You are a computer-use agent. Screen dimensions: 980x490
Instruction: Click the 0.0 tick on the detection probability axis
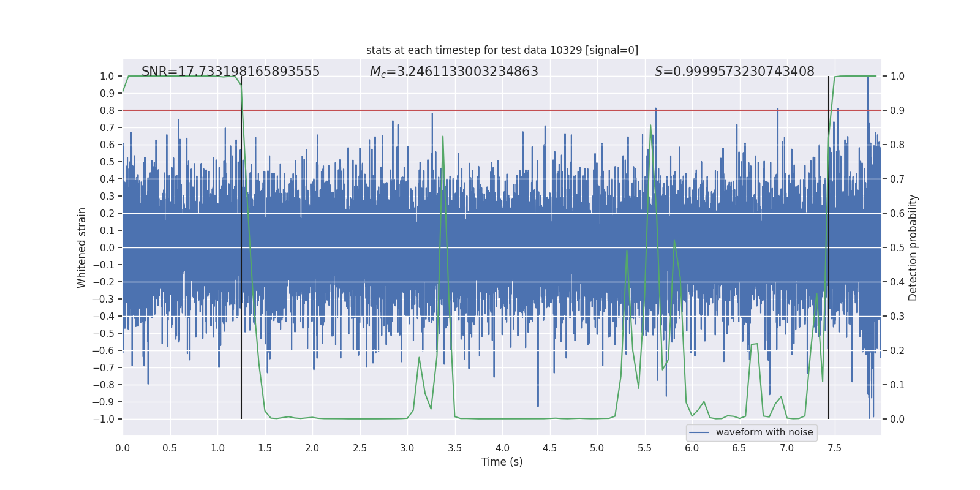tap(897, 419)
